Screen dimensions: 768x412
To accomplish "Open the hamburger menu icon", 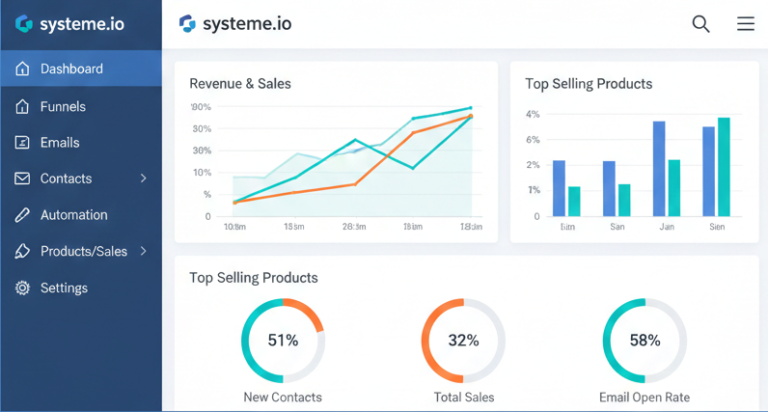I will click(x=745, y=24).
